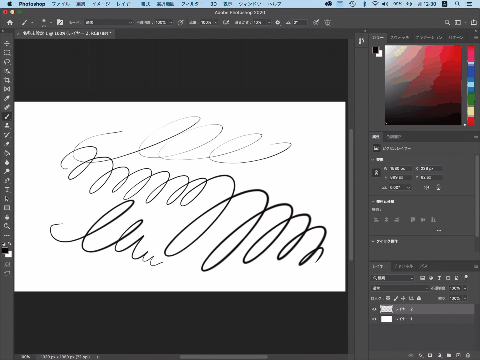Open the brush mode dropdown in options bar
480x360 pixels.
[108, 22]
